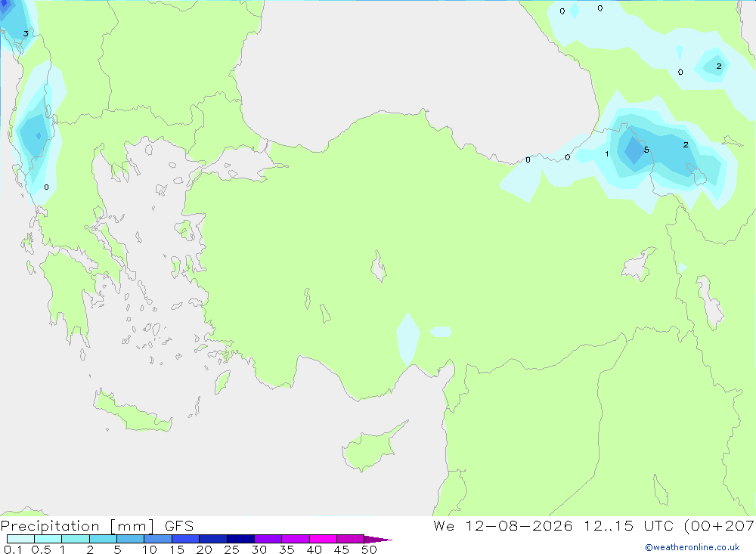This screenshot has height=554, width=756.
Task: Select the 45–50 mm legend color block
Action: pyautogui.click(x=351, y=539)
